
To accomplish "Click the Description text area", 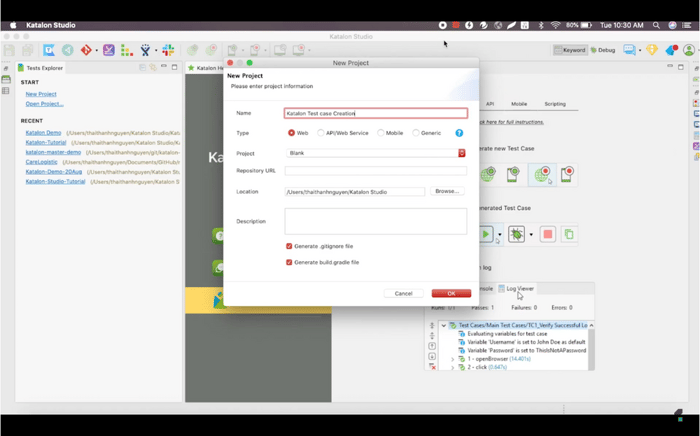I will point(376,221).
